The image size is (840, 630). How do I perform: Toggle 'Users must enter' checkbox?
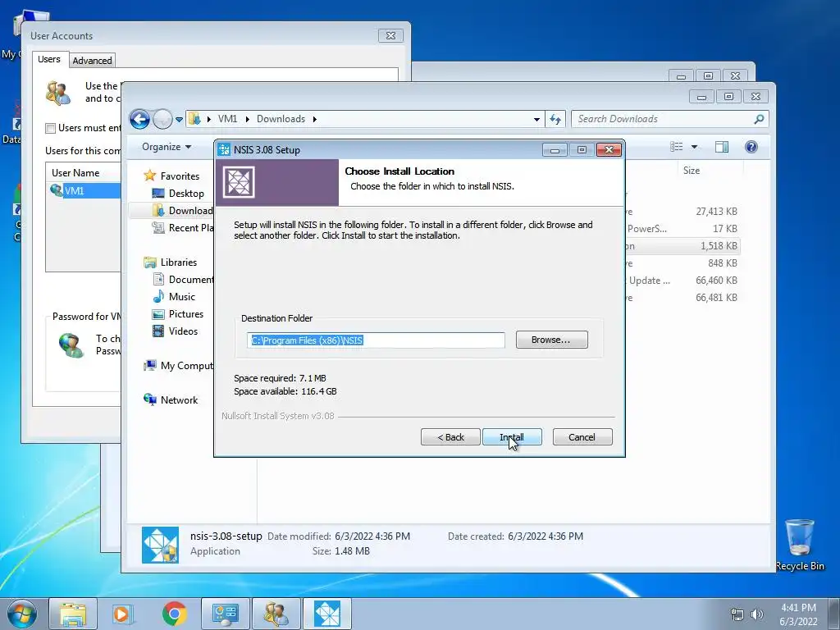coord(50,128)
